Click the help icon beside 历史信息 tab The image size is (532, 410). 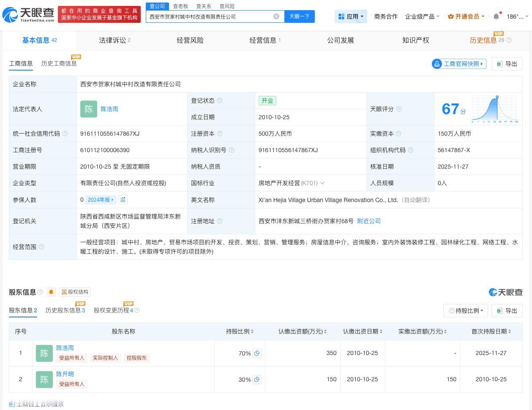coord(509,40)
